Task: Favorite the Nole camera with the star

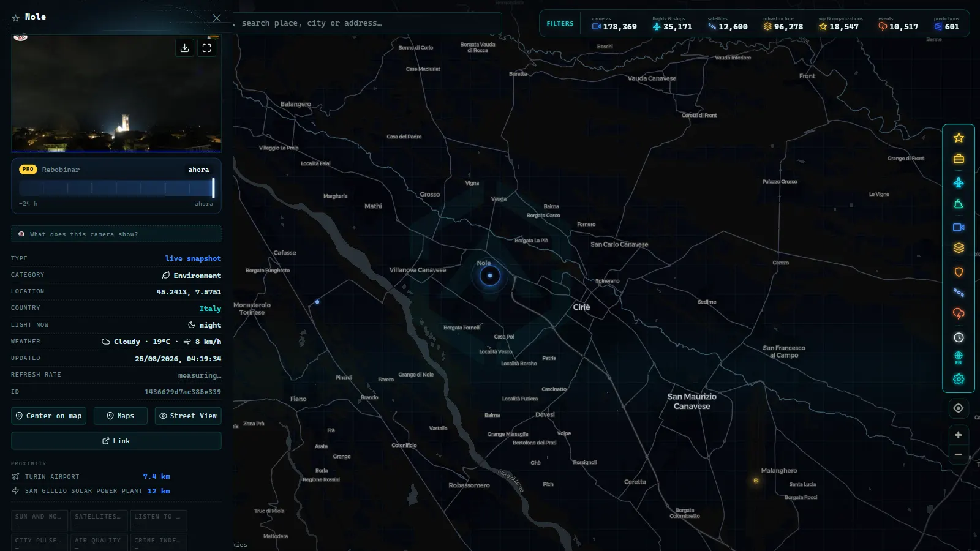Action: (16, 18)
